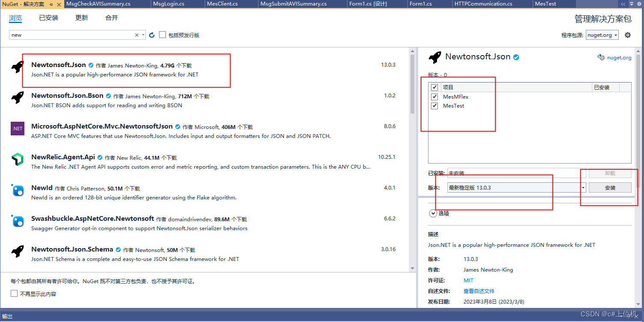The width and height of the screenshot is (644, 322).
Task: Select the NewRelic.Agent.Api package title
Action: [63, 157]
